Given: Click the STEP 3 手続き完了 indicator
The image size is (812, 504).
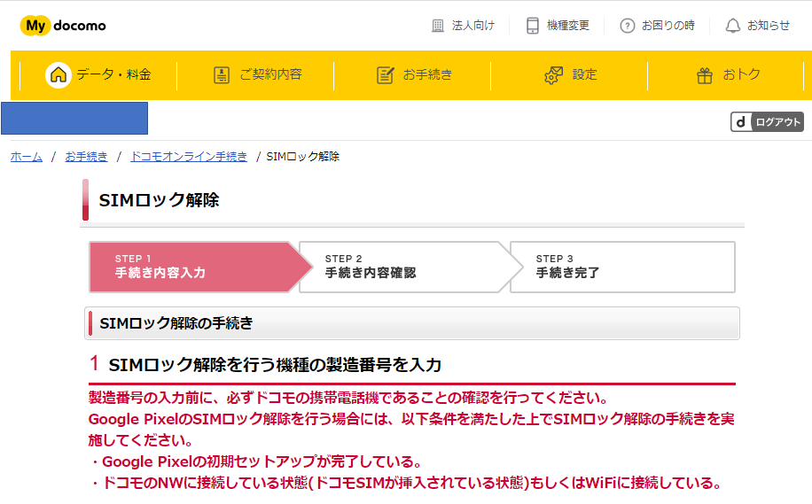Looking at the screenshot, I should 622,267.
